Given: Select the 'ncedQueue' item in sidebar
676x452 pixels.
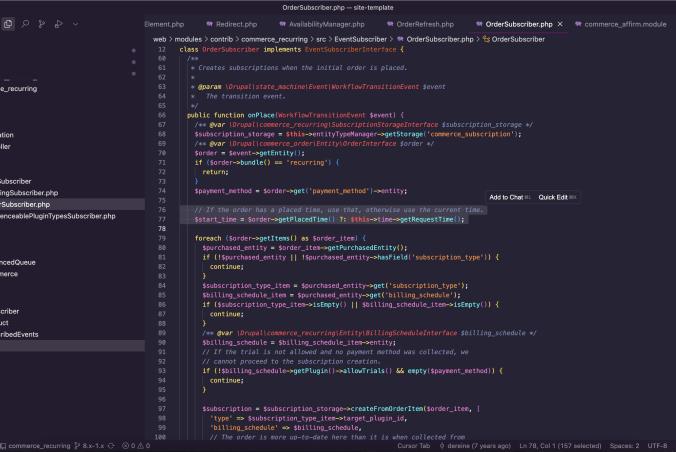Looking at the screenshot, I should 18,262.
